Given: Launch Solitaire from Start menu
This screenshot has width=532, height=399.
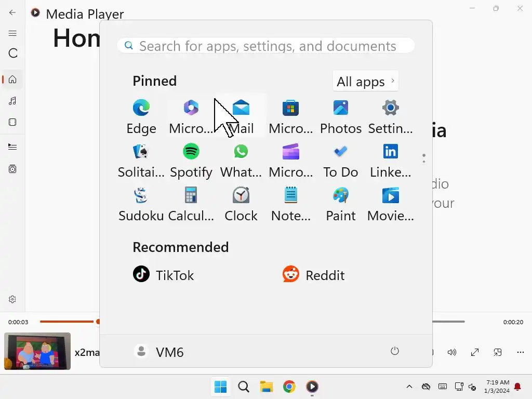Looking at the screenshot, I should (141, 161).
